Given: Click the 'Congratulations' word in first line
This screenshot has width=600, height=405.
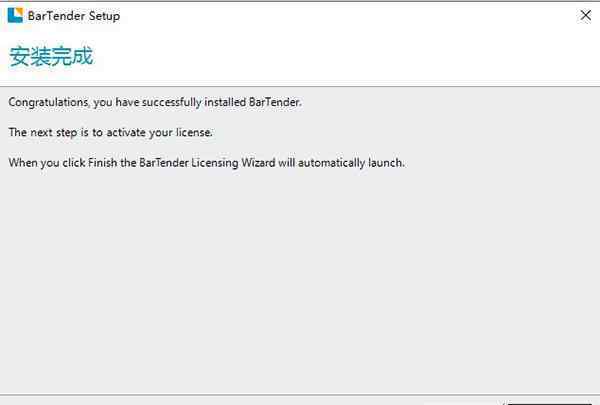Looking at the screenshot, I should tap(49, 102).
